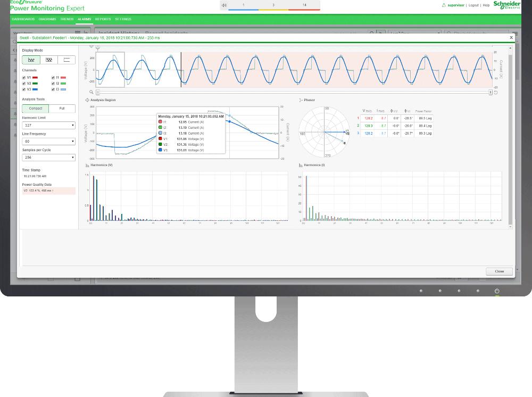Open the Settings menu
532x397 pixels.
[123, 19]
